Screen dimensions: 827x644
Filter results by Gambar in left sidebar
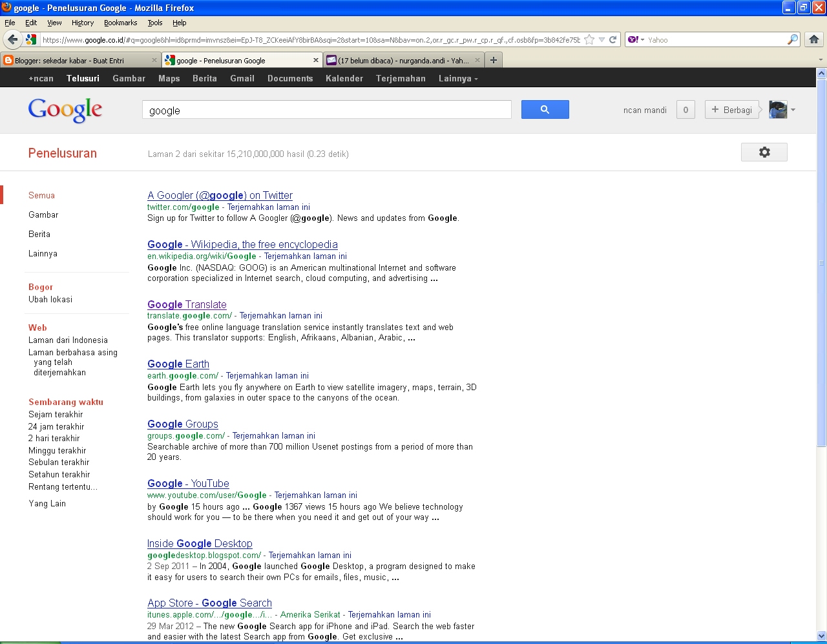coord(43,214)
